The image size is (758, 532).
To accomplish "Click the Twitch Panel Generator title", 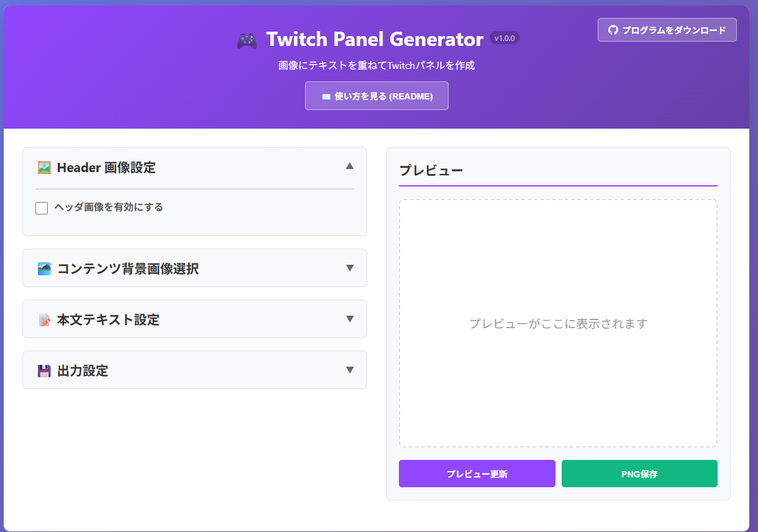I will tap(375, 39).
